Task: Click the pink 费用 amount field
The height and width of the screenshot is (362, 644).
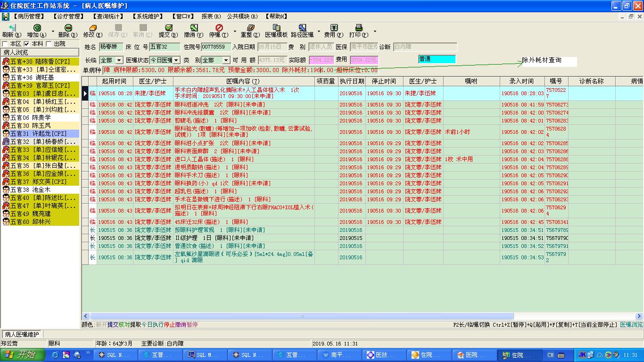Action: pyautogui.click(x=364, y=60)
